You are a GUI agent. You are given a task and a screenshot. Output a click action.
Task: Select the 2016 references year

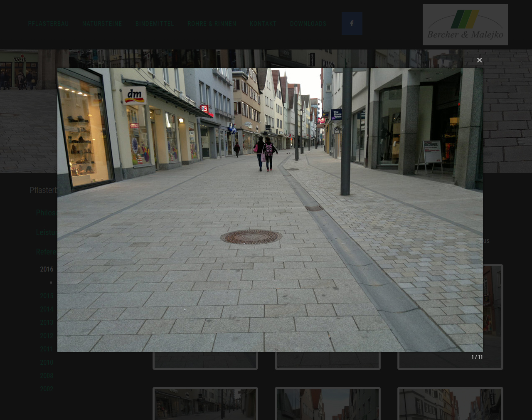coord(47,269)
